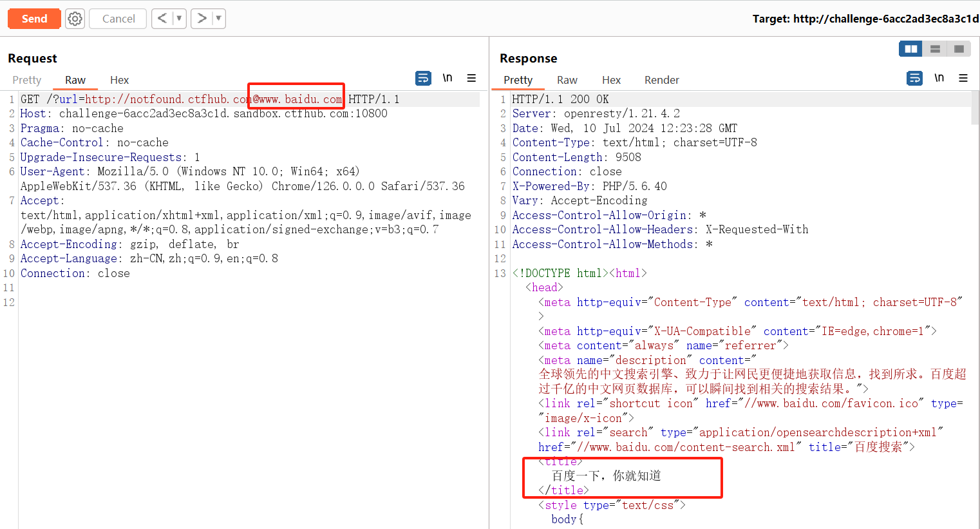Click the HTTP/1.1 200 OK status line
Viewport: 980px width, 529px height.
point(560,99)
